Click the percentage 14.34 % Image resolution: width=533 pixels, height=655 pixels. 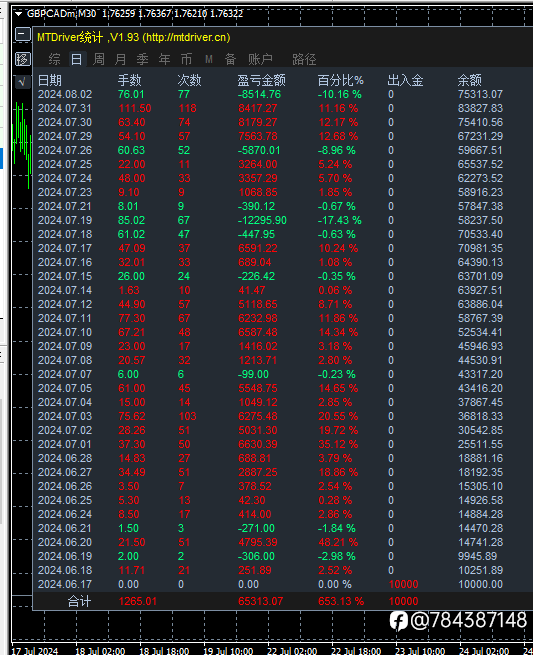click(x=338, y=333)
